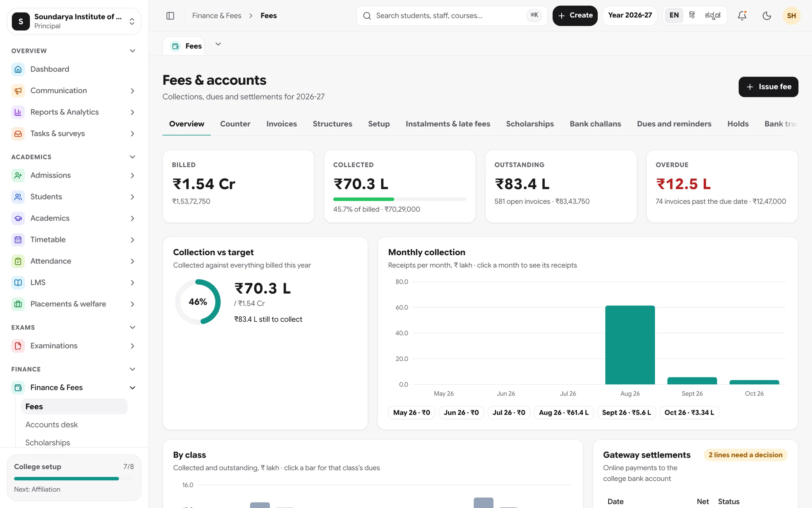Click the Tasks & surveys inbox icon
Image resolution: width=812 pixels, height=508 pixels.
click(18, 133)
